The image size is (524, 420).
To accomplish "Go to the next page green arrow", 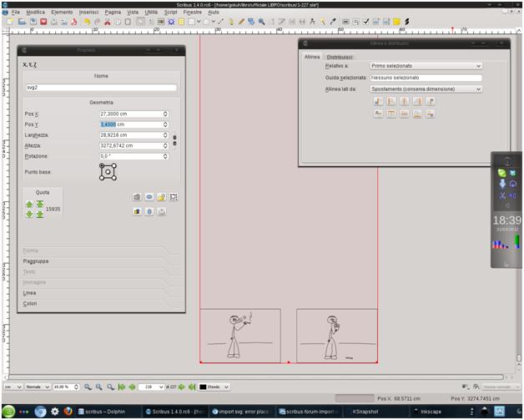I will [x=181, y=387].
